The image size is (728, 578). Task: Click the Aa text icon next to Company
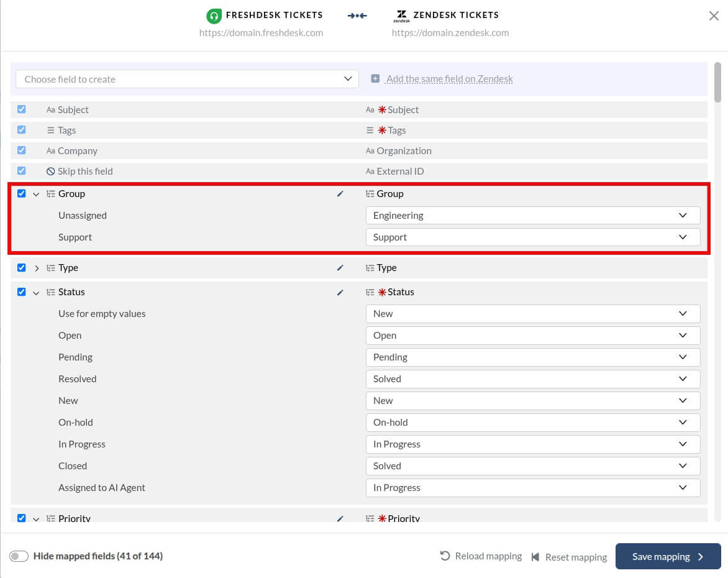point(50,151)
